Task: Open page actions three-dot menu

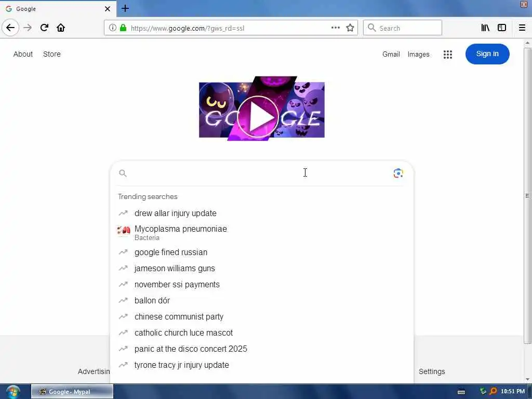Action: (x=336, y=28)
